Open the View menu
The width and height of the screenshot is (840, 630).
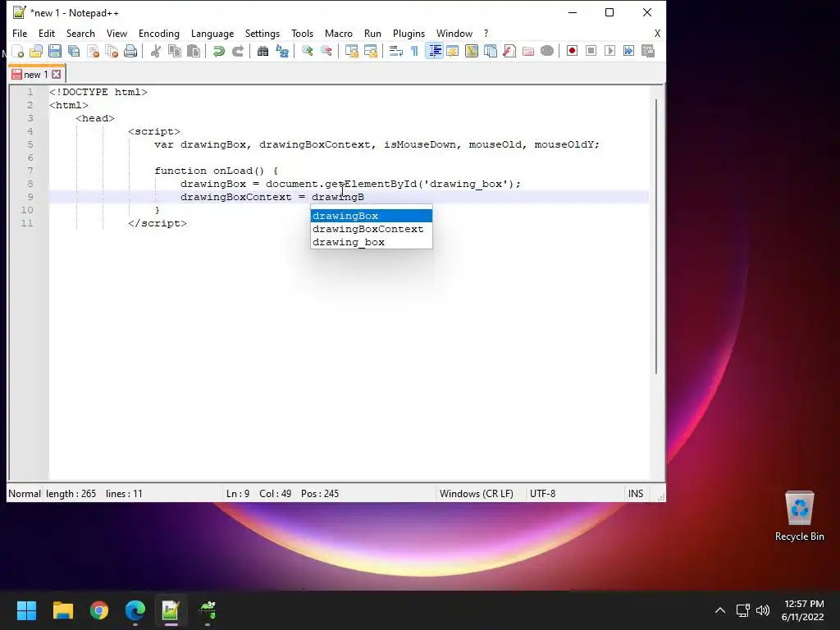pos(116,33)
